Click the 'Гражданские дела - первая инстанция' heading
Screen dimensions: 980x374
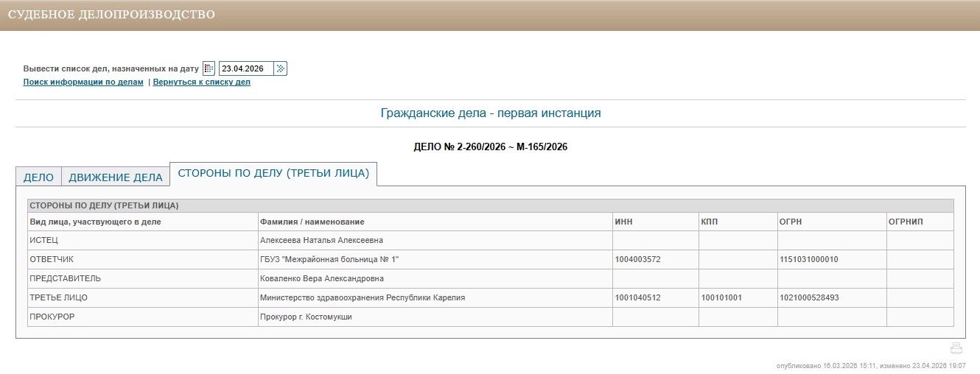coord(490,113)
